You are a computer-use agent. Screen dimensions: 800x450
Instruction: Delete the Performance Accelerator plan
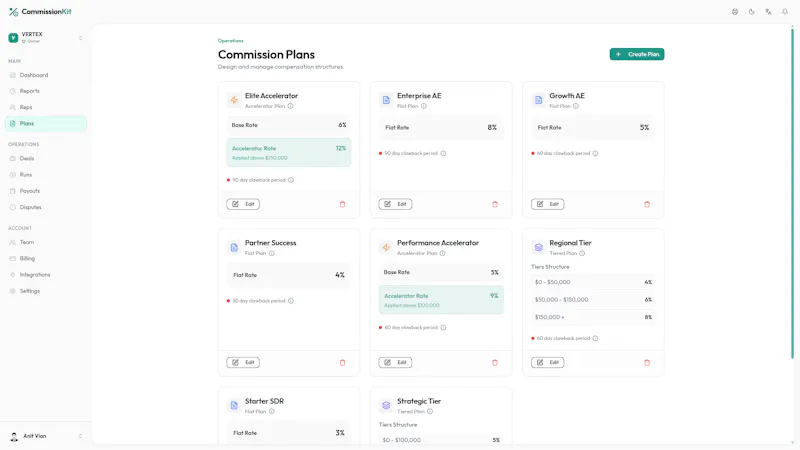point(494,362)
